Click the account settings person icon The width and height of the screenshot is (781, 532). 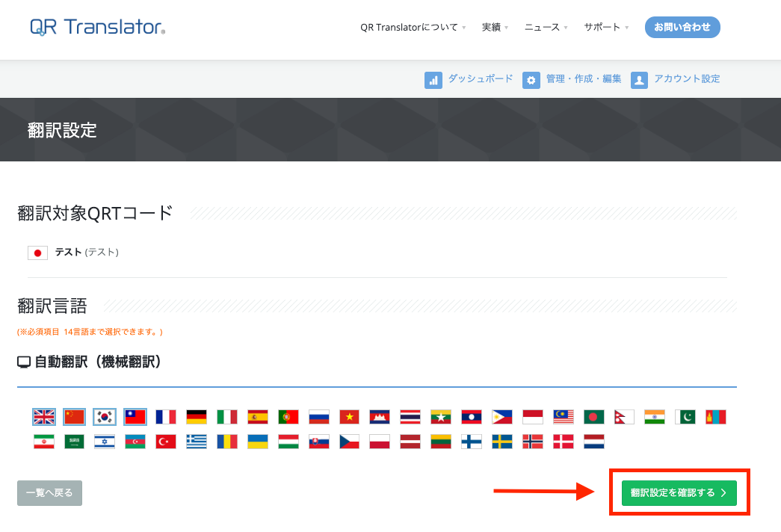pos(639,80)
